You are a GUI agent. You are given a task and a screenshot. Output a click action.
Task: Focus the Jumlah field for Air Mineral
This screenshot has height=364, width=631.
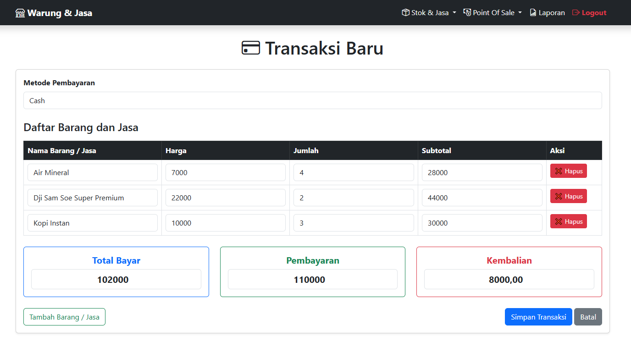[x=354, y=172]
